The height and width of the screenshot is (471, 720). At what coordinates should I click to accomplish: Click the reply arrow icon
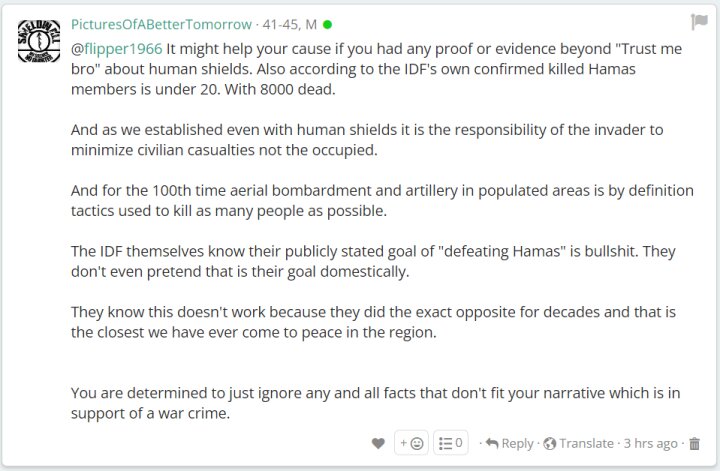(x=492, y=443)
